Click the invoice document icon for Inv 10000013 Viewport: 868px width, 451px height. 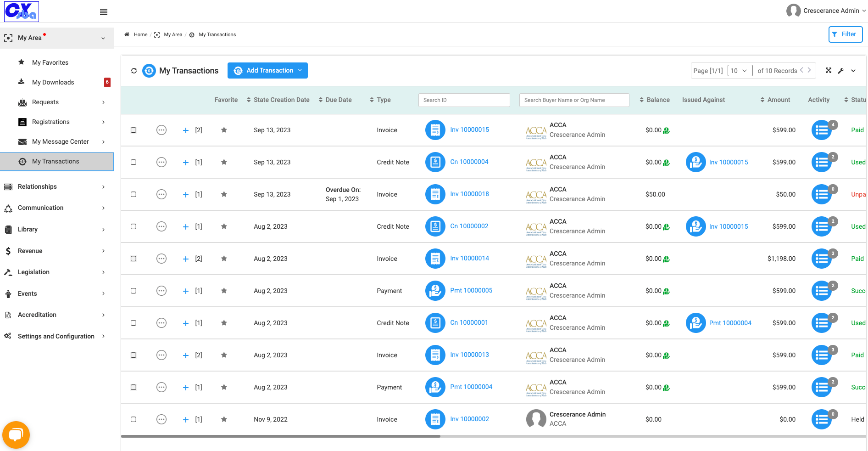pyautogui.click(x=435, y=355)
